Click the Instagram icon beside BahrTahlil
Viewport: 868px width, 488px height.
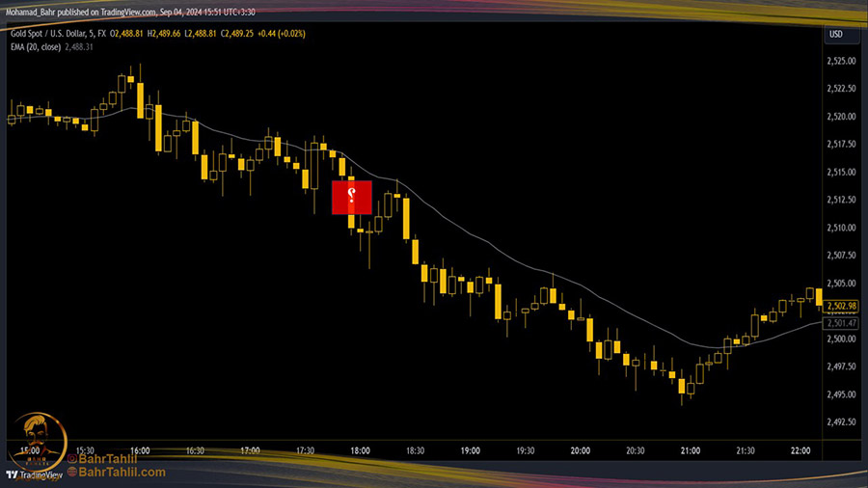pyautogui.click(x=71, y=459)
